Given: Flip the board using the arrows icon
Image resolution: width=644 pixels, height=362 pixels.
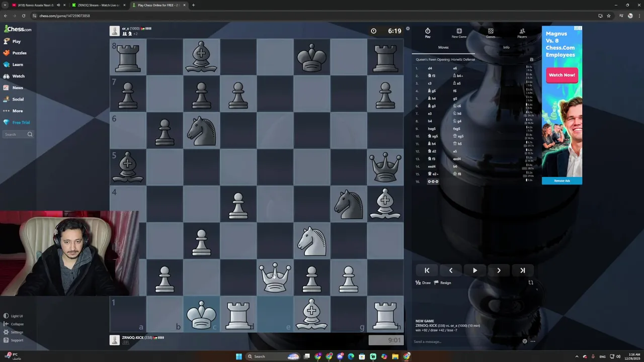Looking at the screenshot, I should [x=530, y=283].
